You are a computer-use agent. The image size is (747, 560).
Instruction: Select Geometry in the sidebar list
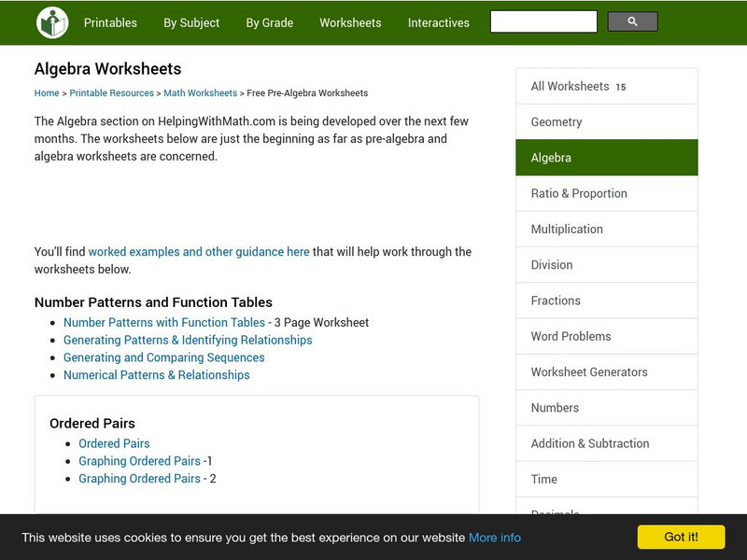(557, 122)
